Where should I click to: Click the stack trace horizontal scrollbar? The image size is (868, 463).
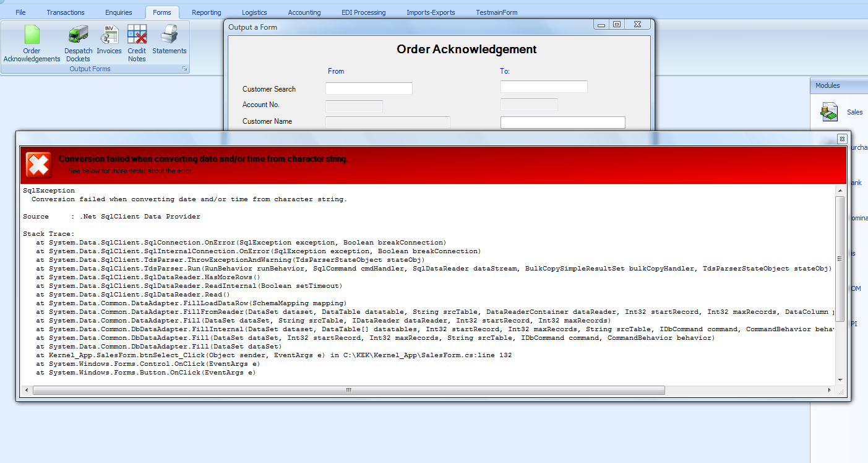pos(348,391)
